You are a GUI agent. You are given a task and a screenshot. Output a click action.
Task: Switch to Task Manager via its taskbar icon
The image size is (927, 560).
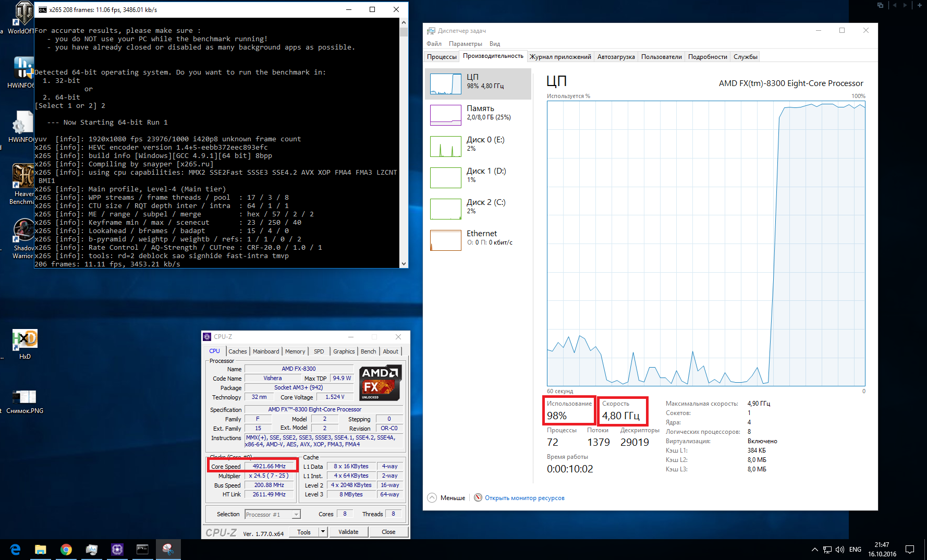pyautogui.click(x=91, y=549)
